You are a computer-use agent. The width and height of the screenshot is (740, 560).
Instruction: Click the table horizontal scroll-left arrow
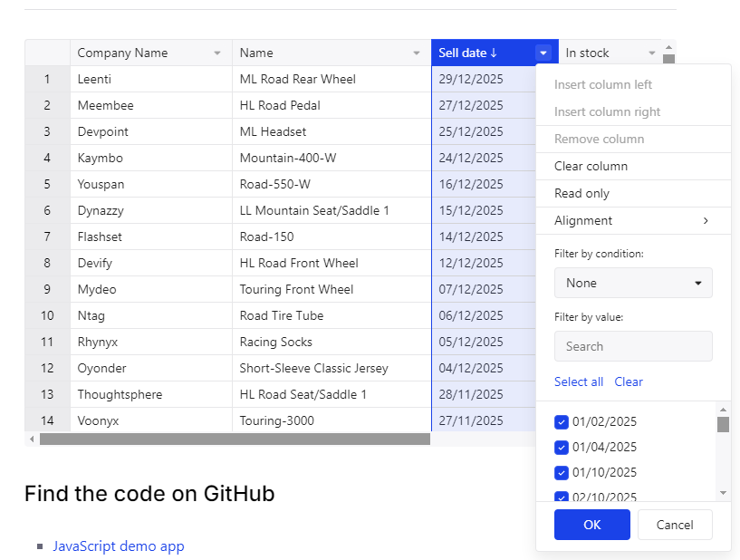tap(32, 439)
